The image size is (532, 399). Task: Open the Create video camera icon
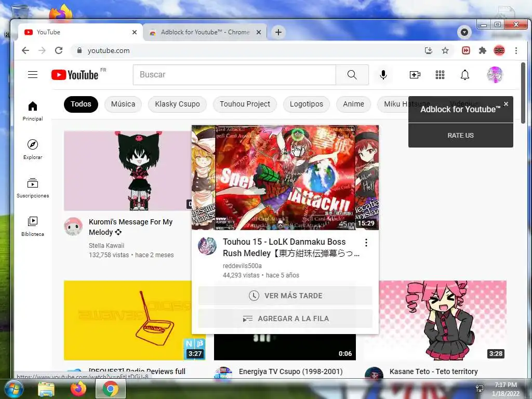pyautogui.click(x=415, y=75)
